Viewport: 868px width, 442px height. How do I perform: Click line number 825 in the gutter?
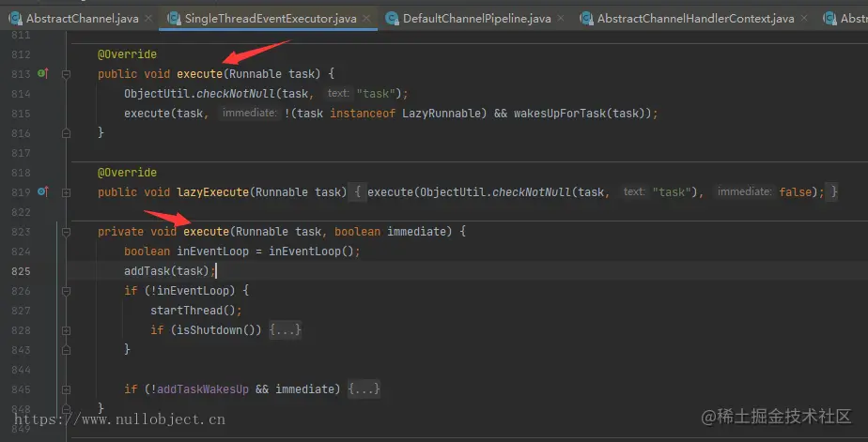(21, 271)
